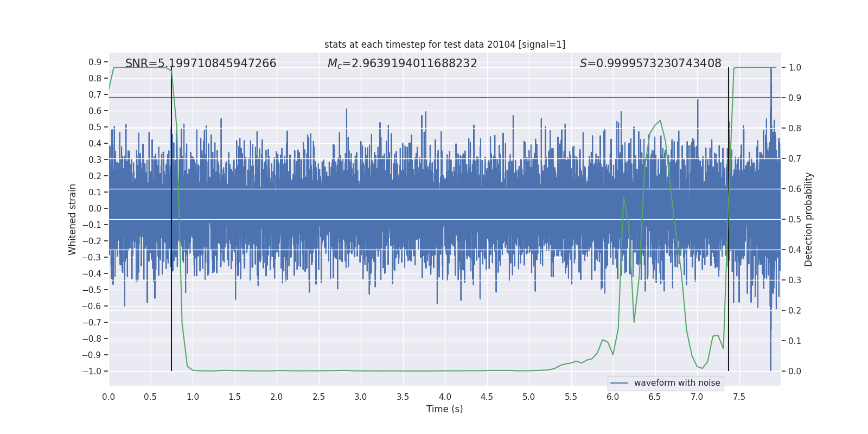The image size is (868, 434).
Task: Click the 0.2 tick on the Detection probability axis
Action: coord(795,311)
